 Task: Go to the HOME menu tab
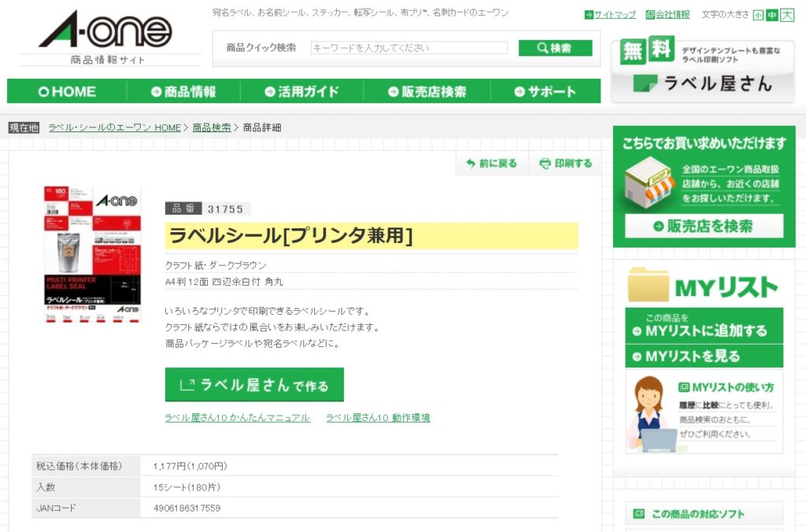click(67, 91)
